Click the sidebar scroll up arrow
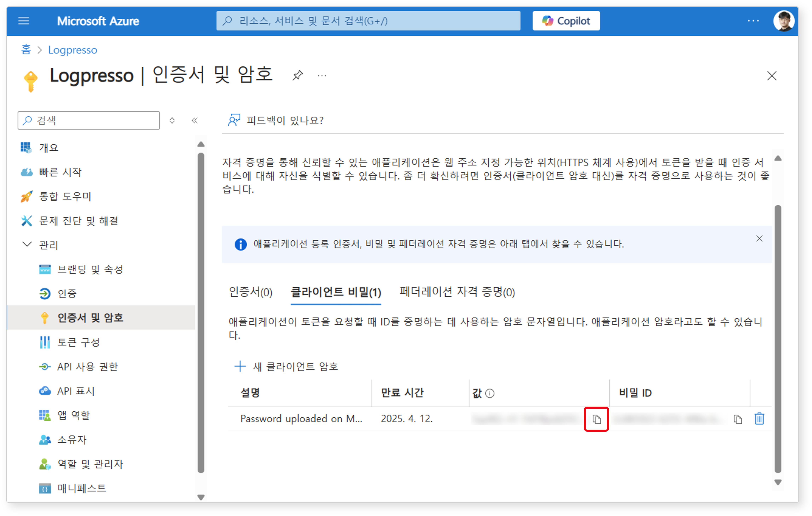The width and height of the screenshot is (812, 516). click(201, 144)
